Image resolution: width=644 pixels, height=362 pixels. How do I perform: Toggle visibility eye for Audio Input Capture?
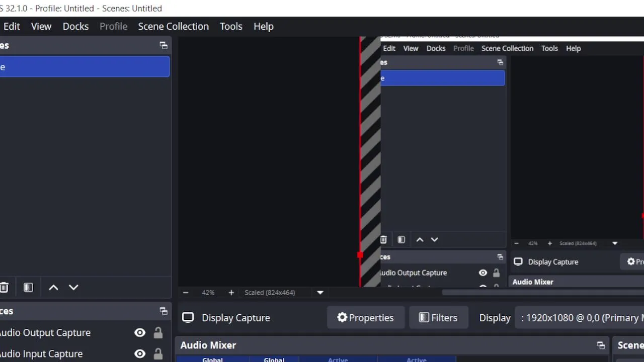[x=140, y=354]
